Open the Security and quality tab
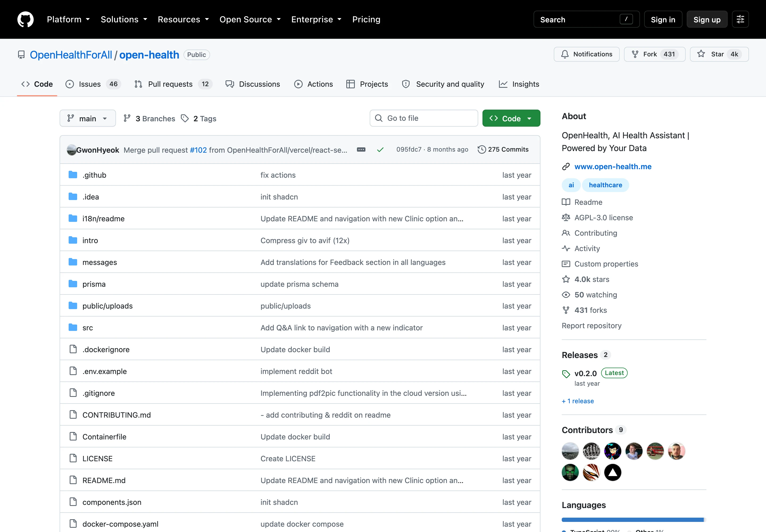 pos(443,84)
